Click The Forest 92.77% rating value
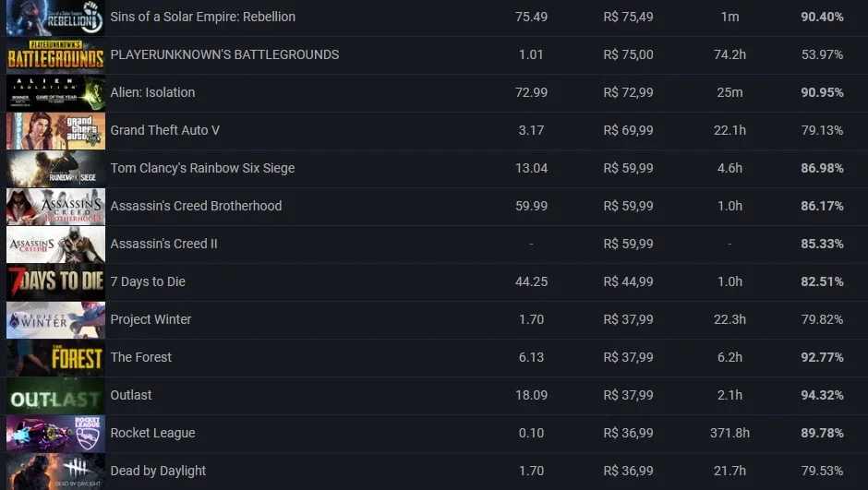 point(822,357)
